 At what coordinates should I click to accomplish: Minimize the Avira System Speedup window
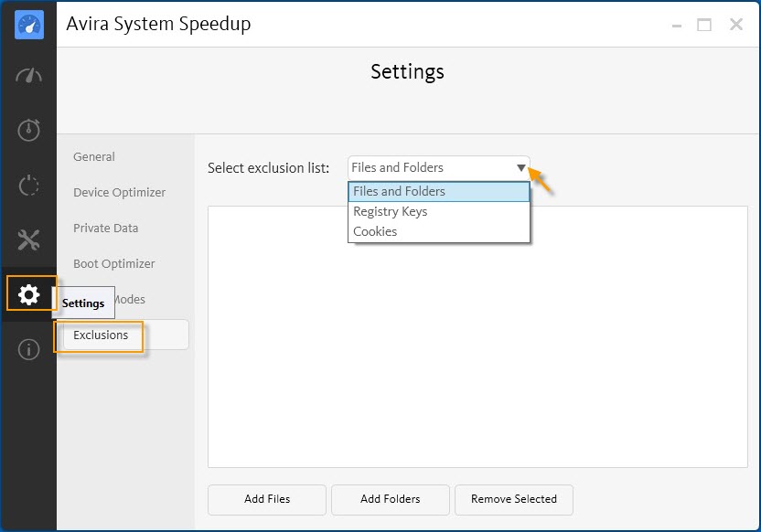pos(677,26)
